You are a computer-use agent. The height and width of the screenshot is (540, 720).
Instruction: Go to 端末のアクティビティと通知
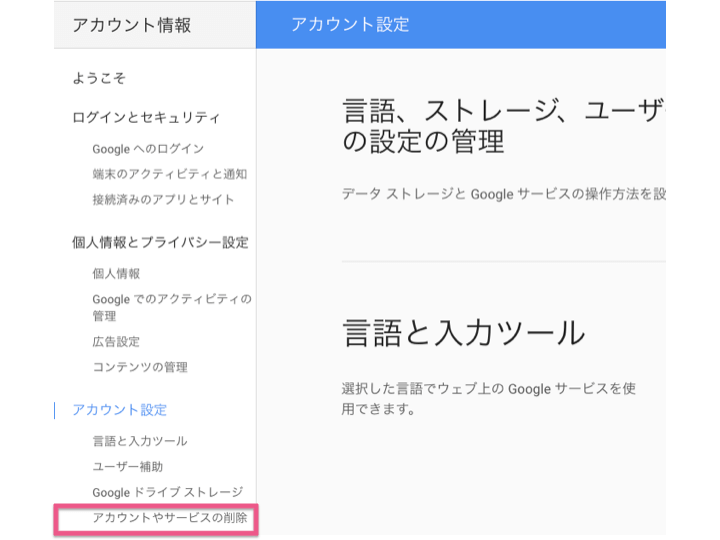(169, 174)
